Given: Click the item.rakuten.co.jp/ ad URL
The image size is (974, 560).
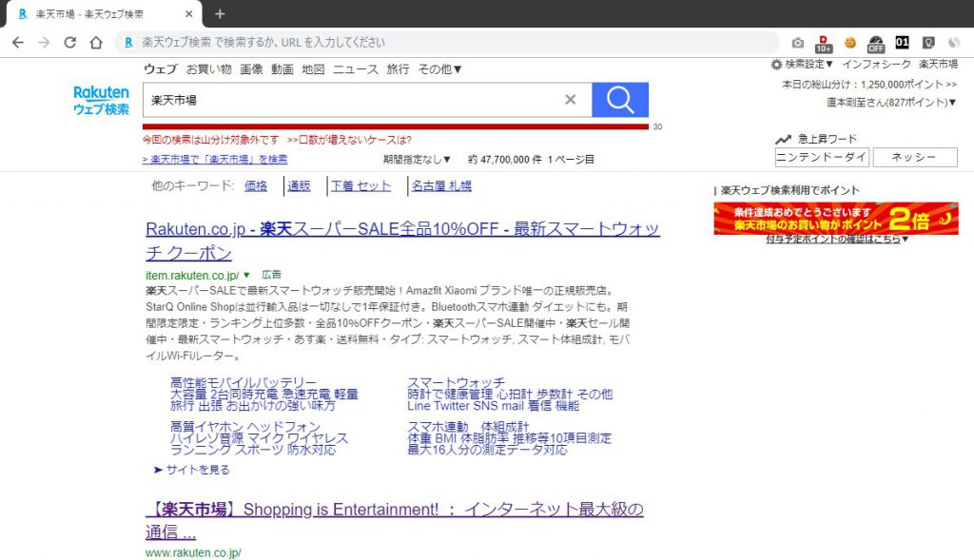Looking at the screenshot, I should tap(192, 275).
